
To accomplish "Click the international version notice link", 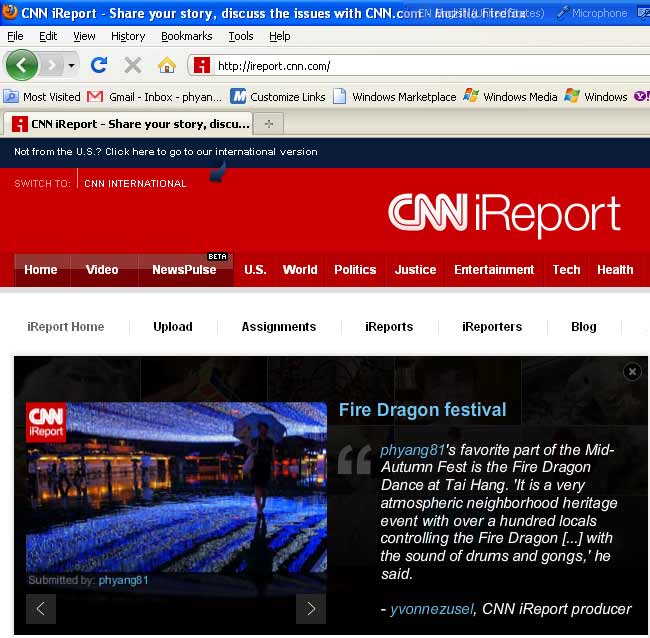I will 166,152.
